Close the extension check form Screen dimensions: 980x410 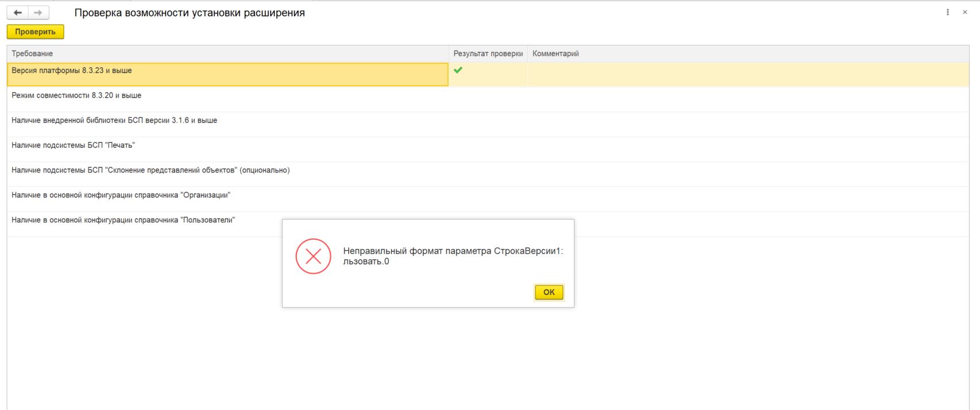click(x=964, y=12)
